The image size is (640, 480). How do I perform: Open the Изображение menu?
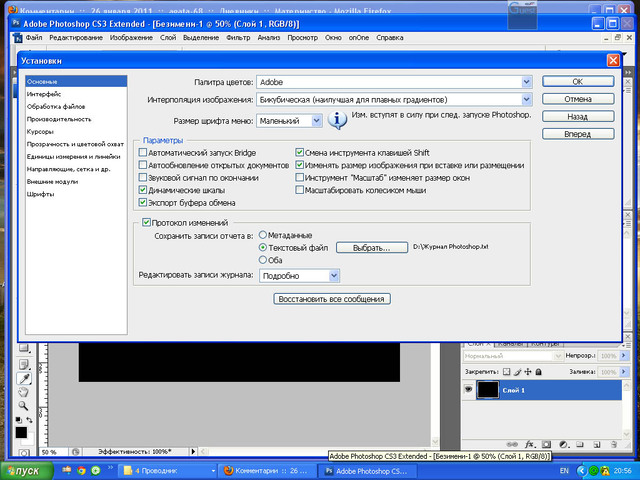tap(131, 38)
